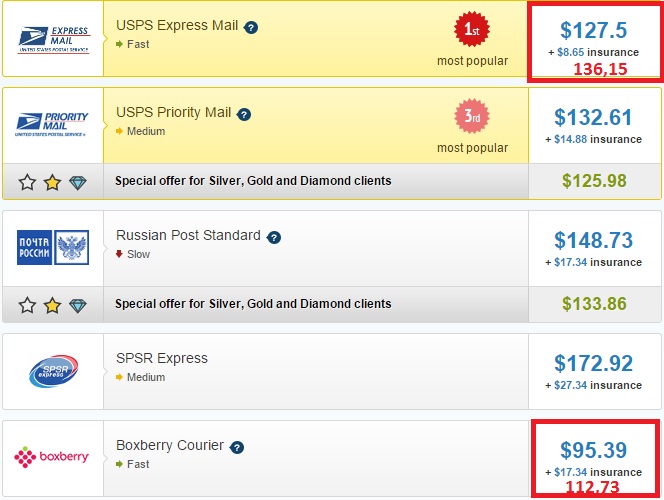Open help icon beside Russian Post Standard
664x500 pixels.
(x=274, y=237)
